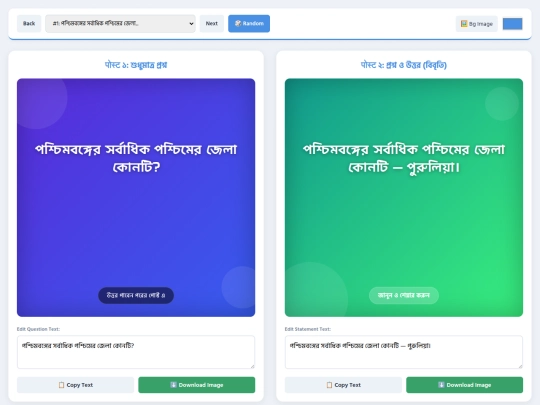
Task: Click clipboard icon under question text box
Action: [x=61, y=385]
